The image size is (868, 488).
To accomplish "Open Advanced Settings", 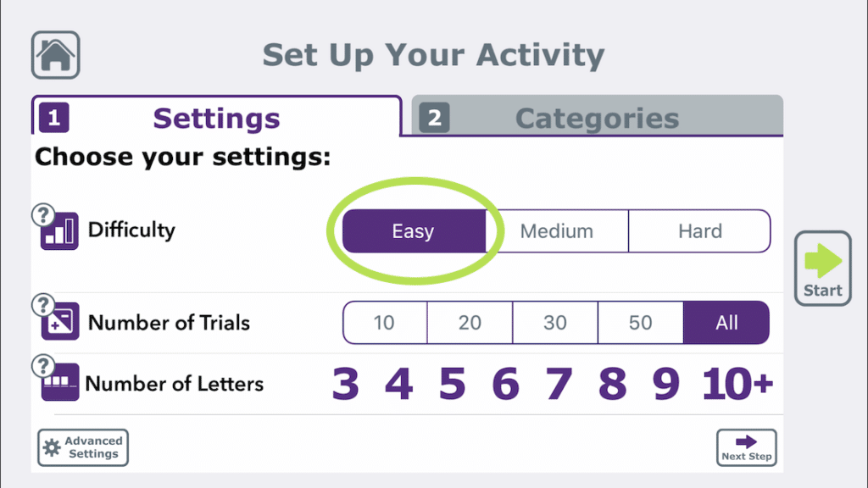I will [82, 447].
